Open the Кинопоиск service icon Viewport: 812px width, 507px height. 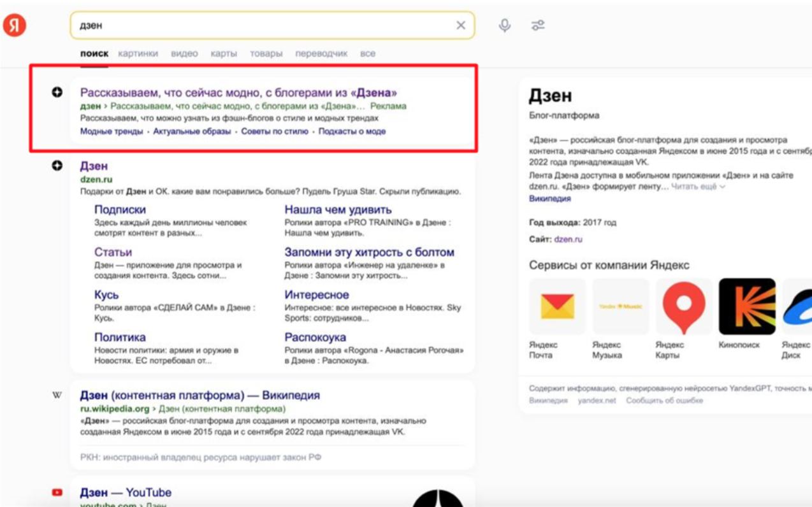747,306
